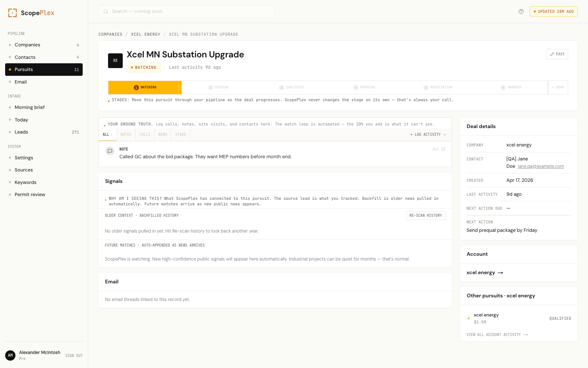The height and width of the screenshot is (368, 588).
Task: Click the Awarded stage number badge
Action: [503, 88]
